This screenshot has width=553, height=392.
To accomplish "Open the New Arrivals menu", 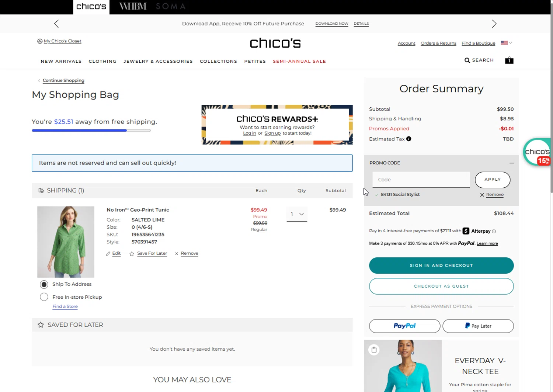I will click(61, 61).
